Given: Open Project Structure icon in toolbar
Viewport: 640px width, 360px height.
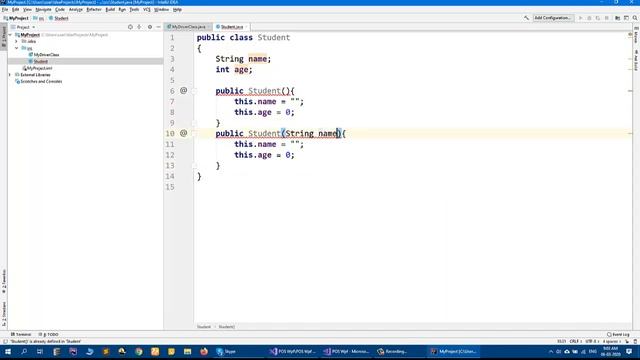Looking at the screenshot, I should (x=618, y=18).
